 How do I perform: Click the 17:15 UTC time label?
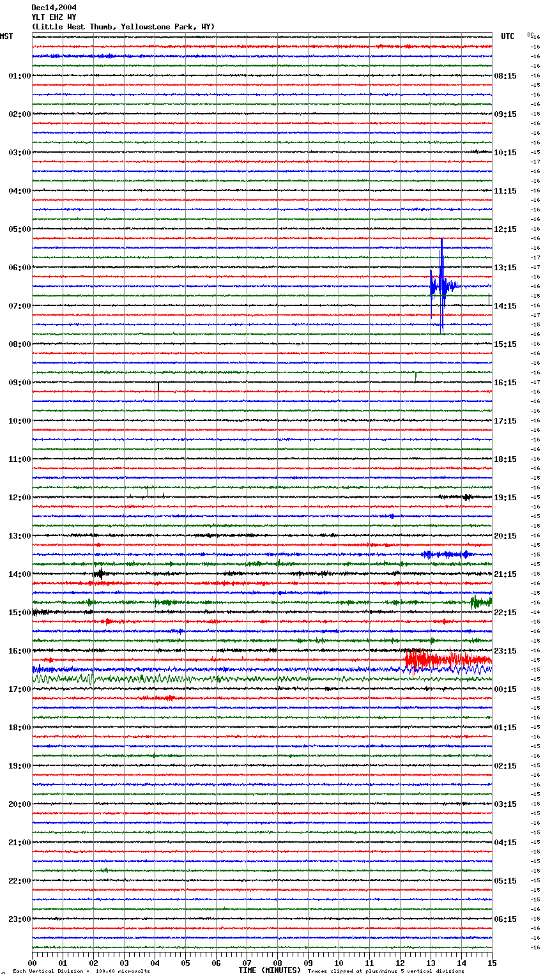505,421
